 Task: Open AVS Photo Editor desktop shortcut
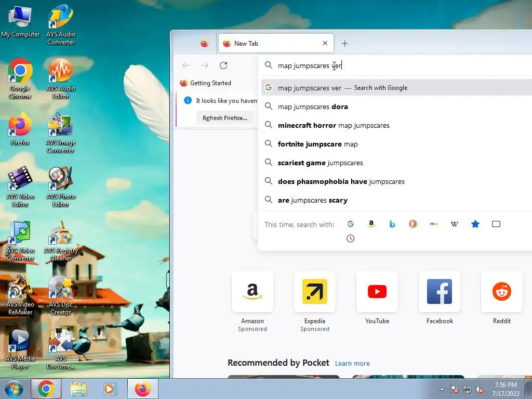[61, 187]
